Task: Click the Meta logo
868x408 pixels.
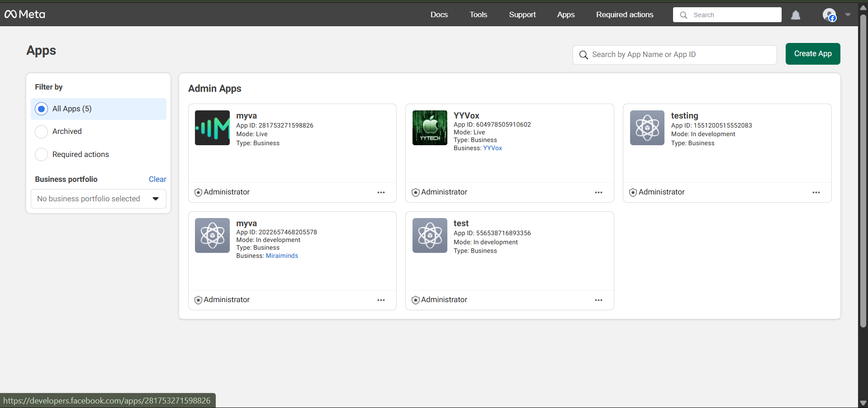Action: [x=24, y=14]
